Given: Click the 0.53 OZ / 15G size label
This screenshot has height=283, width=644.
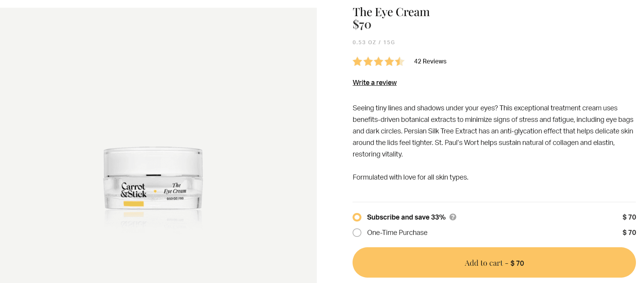Looking at the screenshot, I should click(373, 42).
